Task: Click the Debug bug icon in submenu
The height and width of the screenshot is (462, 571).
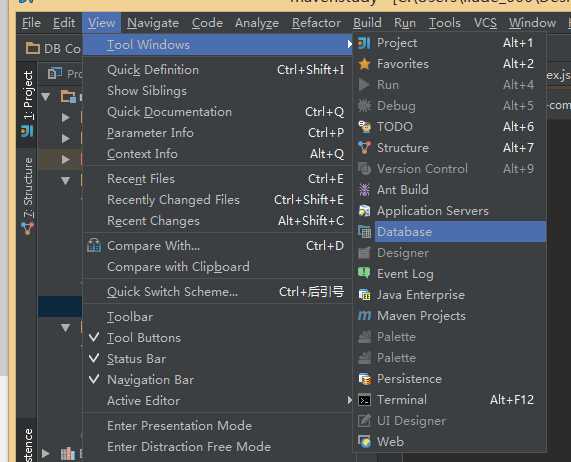Action: click(364, 106)
